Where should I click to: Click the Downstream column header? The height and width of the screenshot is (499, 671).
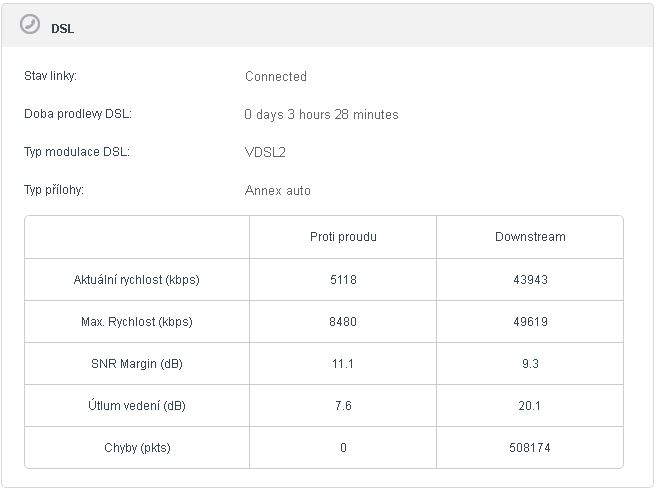[x=530, y=237]
